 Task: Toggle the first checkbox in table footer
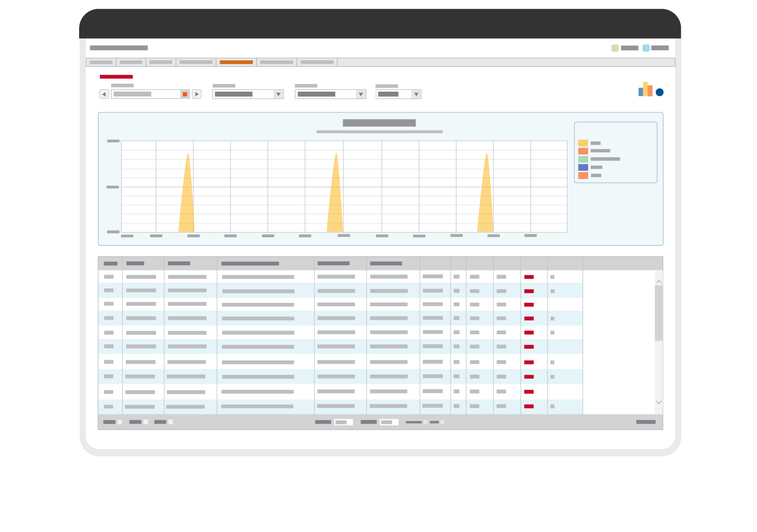pyautogui.click(x=120, y=422)
